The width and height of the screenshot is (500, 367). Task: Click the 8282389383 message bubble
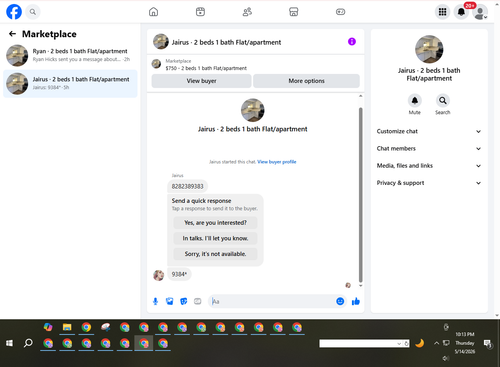click(x=187, y=186)
